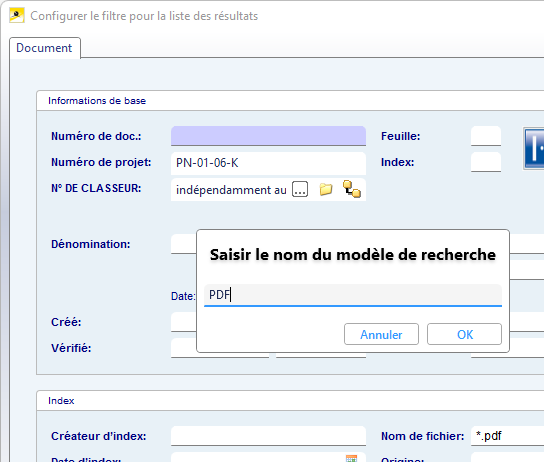Click the Créateur d'index field
Screen dimensions: 544x462
[x=268, y=436]
